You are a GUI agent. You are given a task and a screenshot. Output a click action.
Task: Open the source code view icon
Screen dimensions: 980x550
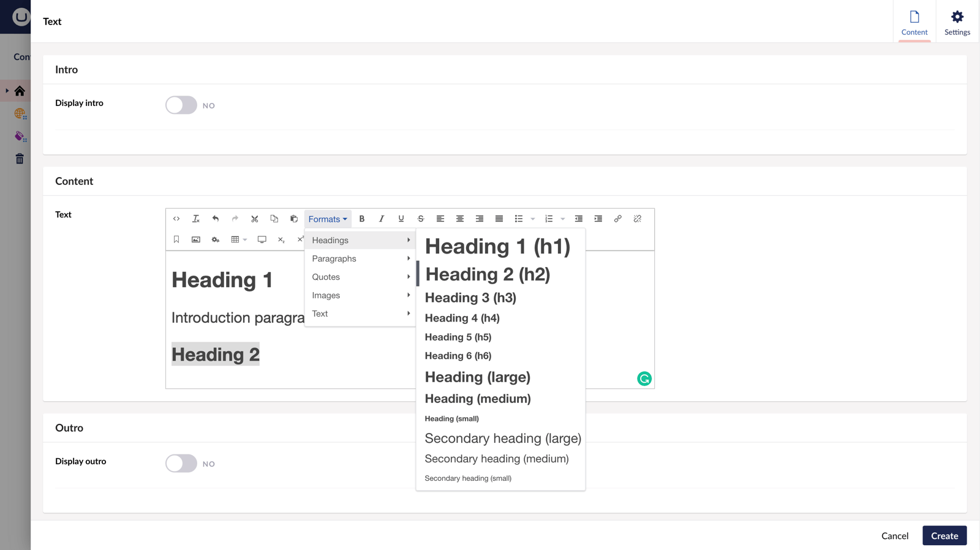[x=176, y=219]
